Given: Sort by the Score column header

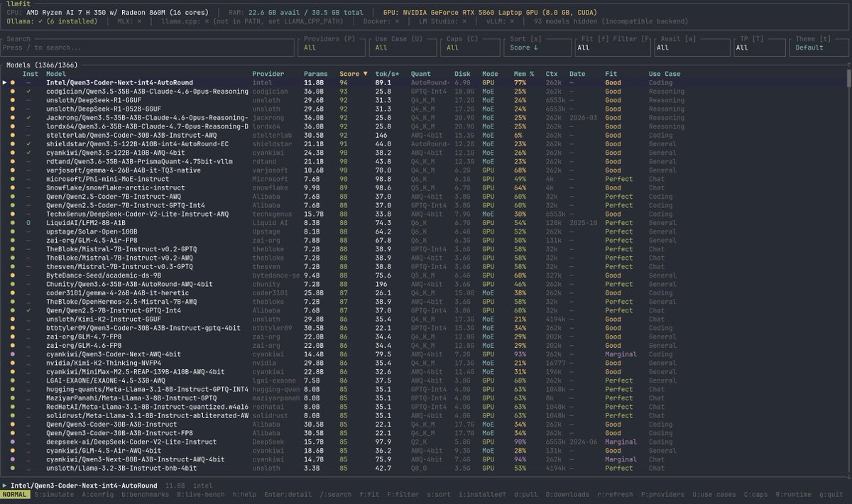Looking at the screenshot, I should (x=353, y=74).
